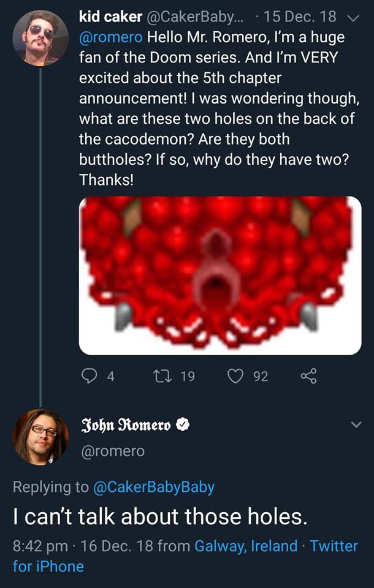Open kid caker's profile avatar
The height and width of the screenshot is (588, 374).
pyautogui.click(x=40, y=38)
